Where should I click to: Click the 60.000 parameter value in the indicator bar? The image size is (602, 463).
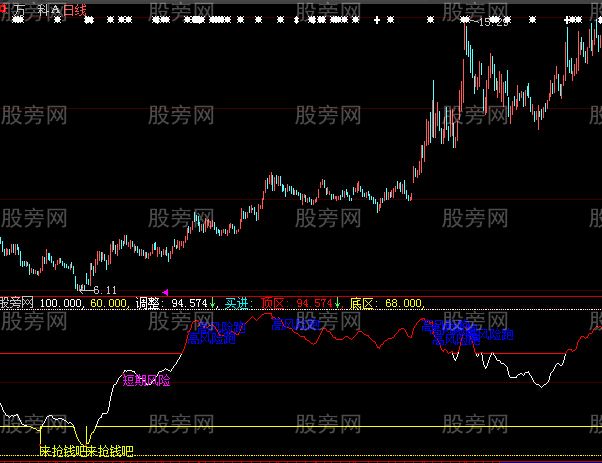[x=109, y=302]
